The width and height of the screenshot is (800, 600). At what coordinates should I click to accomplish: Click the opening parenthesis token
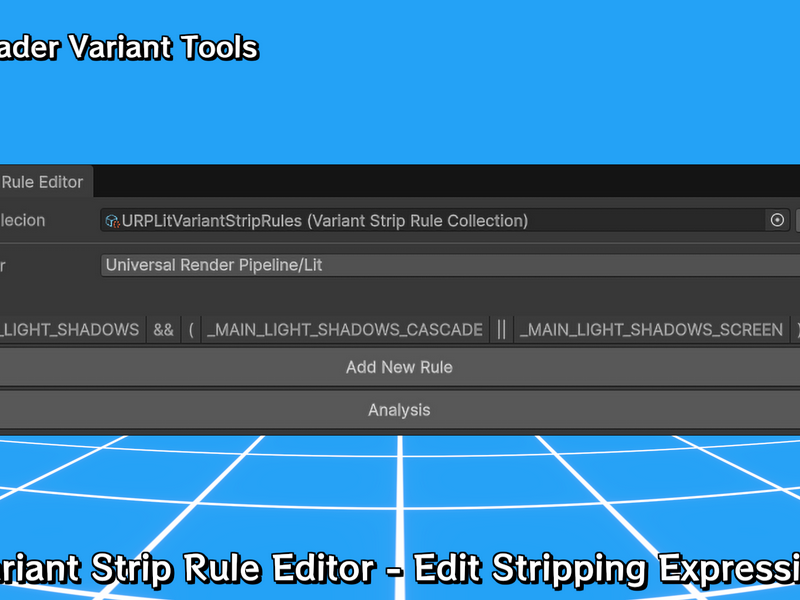pos(191,330)
